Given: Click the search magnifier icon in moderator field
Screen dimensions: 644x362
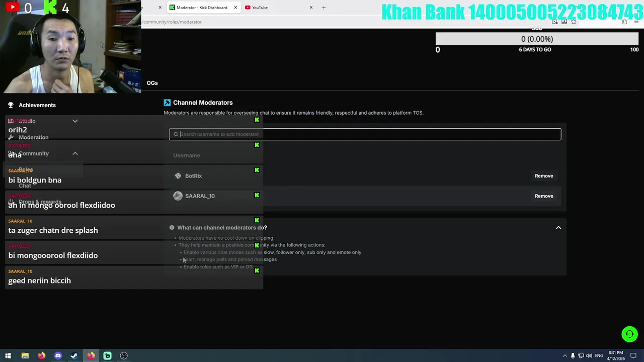Looking at the screenshot, I should coord(176,134).
